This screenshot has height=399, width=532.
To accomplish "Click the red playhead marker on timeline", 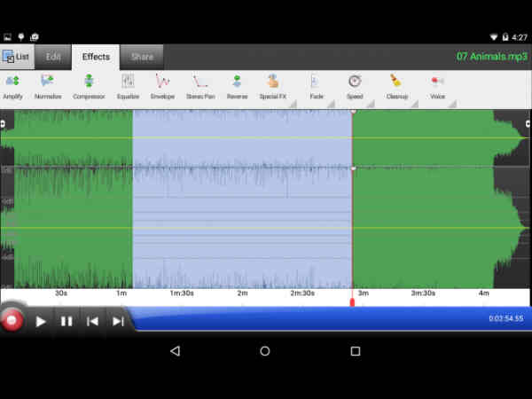I will pos(352,301).
